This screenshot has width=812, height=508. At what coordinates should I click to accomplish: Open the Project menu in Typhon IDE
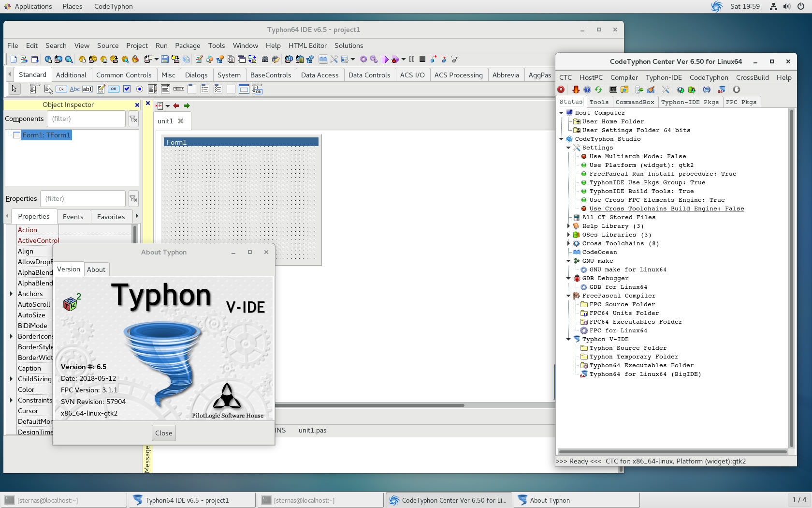(137, 45)
